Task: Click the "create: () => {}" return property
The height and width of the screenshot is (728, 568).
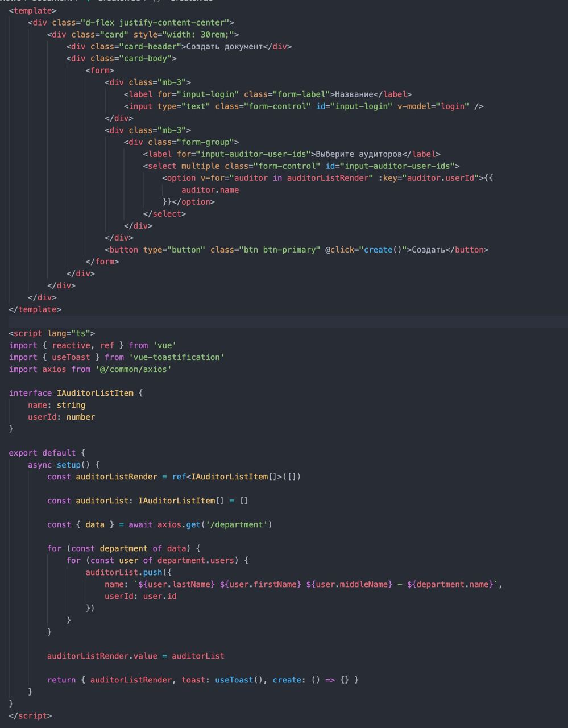Action: coord(311,680)
